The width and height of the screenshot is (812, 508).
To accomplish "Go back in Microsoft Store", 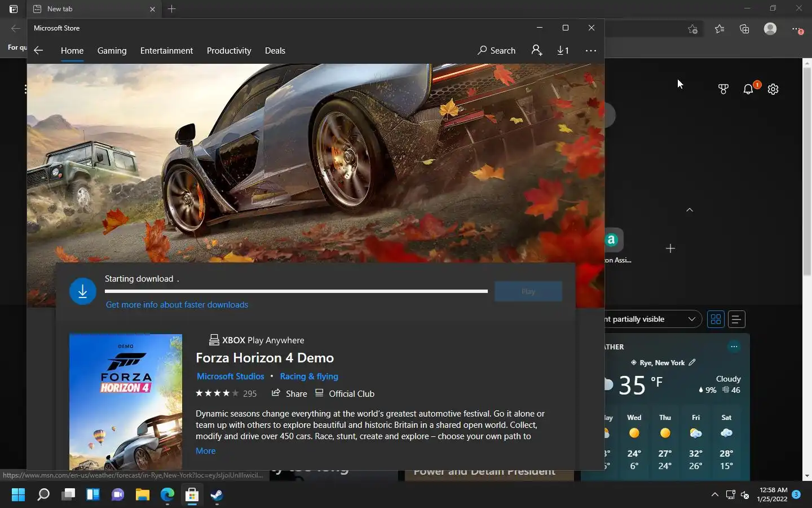I will (38, 50).
